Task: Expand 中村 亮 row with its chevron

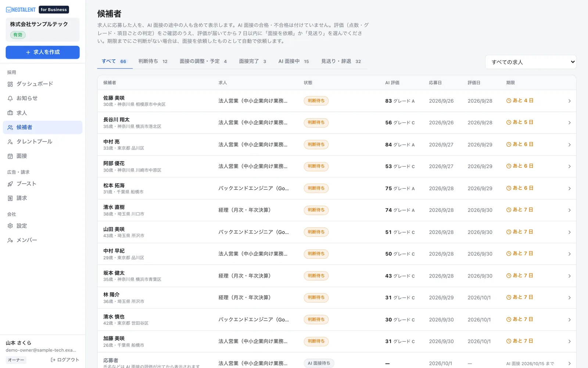Action: point(569,145)
